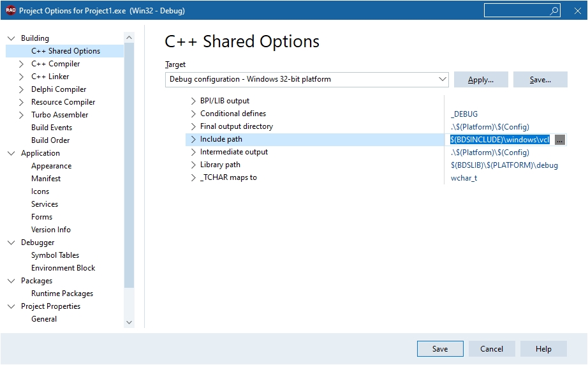This screenshot has width=588, height=365.
Task: Expand the Resource Compiler node
Action: coord(22,102)
